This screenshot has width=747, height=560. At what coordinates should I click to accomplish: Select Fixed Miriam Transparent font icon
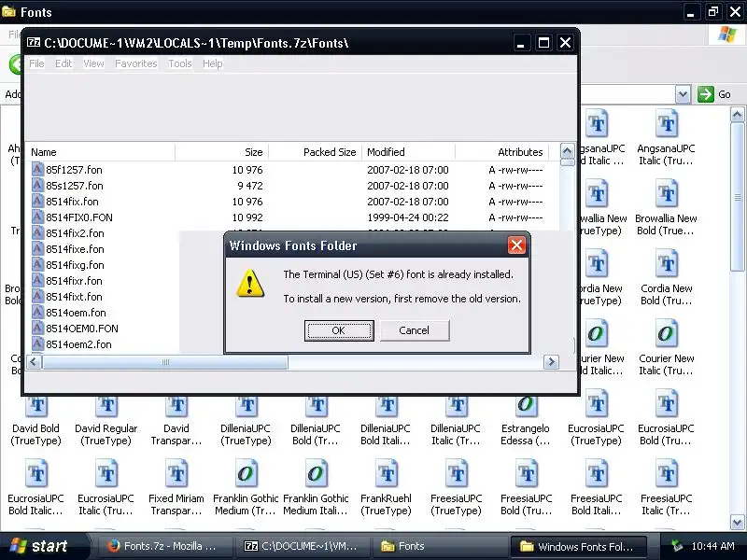[x=176, y=473]
